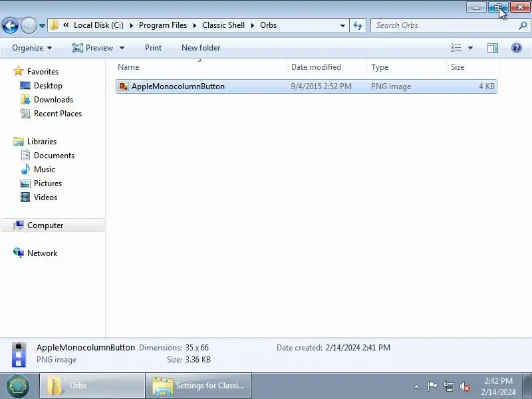The width and height of the screenshot is (532, 399).
Task: Select Classic Shell in the breadcrumb
Action: (223, 25)
